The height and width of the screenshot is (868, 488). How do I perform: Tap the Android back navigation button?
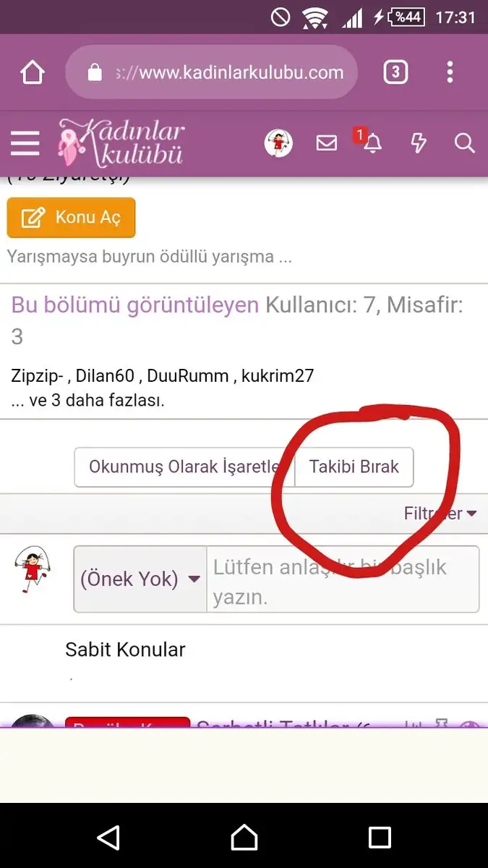click(x=108, y=838)
